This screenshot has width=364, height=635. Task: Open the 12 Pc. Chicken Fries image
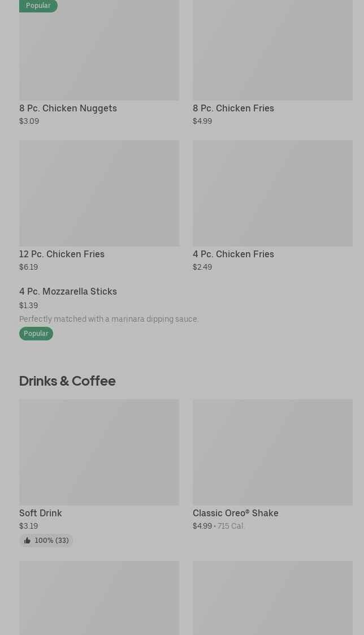tap(99, 193)
